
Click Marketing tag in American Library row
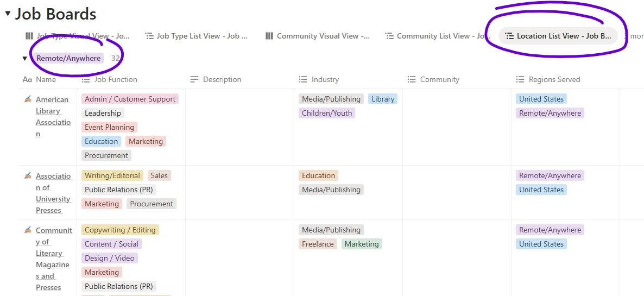click(146, 141)
